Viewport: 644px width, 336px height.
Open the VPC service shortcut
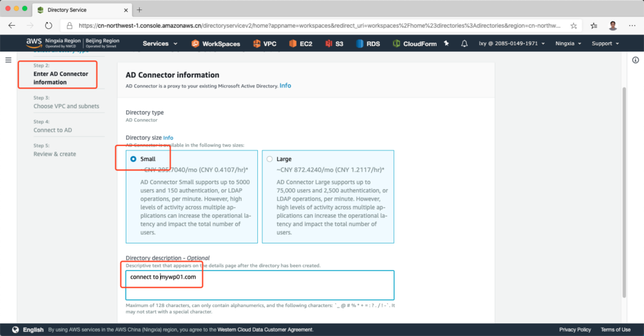pos(265,43)
